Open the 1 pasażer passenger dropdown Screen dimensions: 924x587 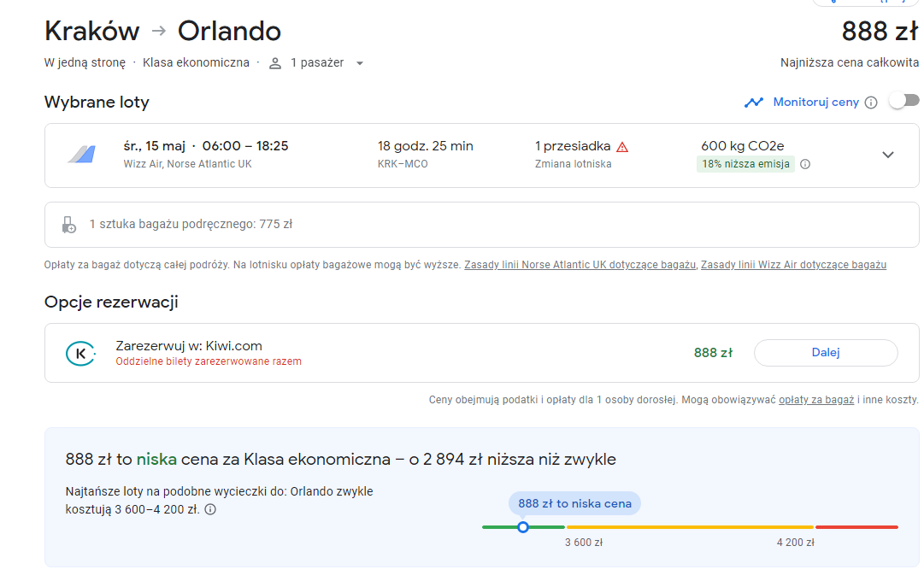tap(317, 63)
